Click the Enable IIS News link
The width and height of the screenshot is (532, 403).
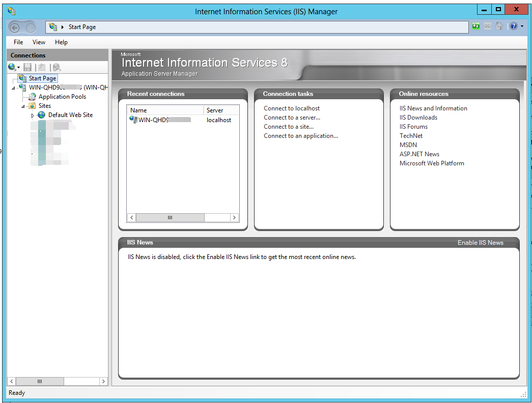[480, 243]
